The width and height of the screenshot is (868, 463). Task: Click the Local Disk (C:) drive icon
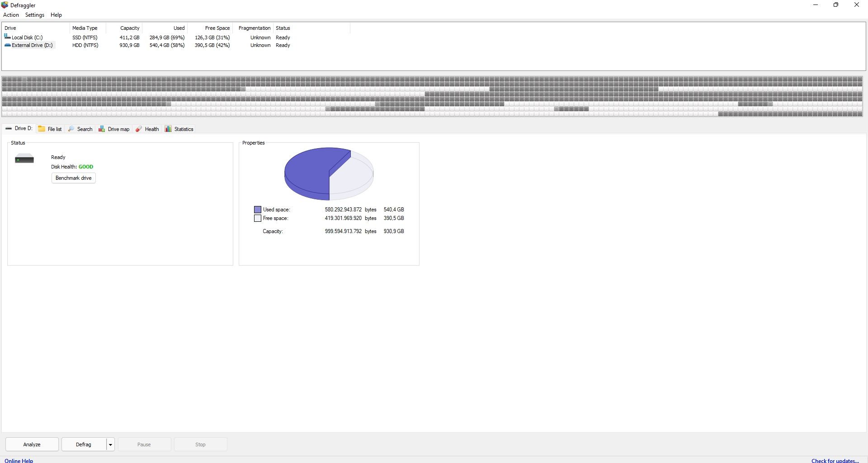click(7, 37)
